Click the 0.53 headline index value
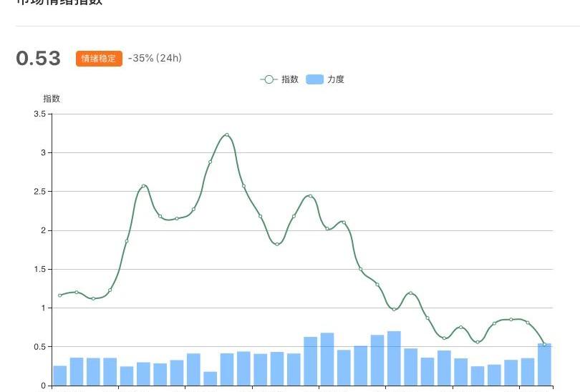 click(x=38, y=59)
